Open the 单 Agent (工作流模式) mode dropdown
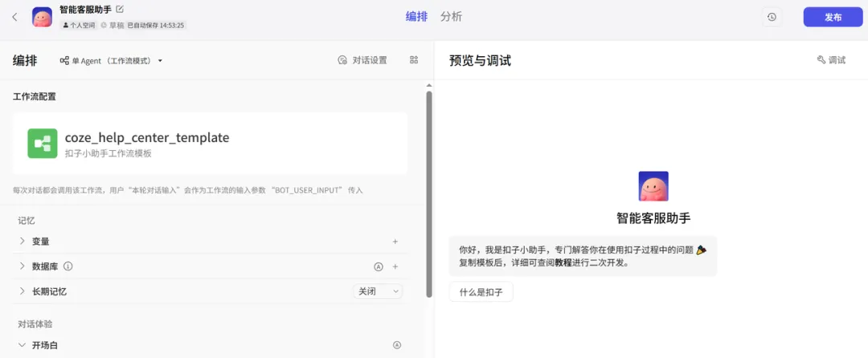 111,61
